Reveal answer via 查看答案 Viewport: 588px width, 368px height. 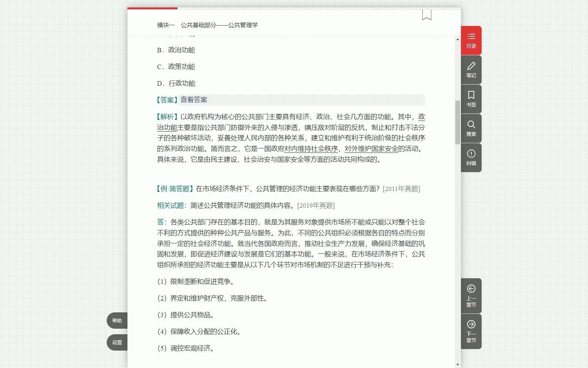tap(194, 100)
